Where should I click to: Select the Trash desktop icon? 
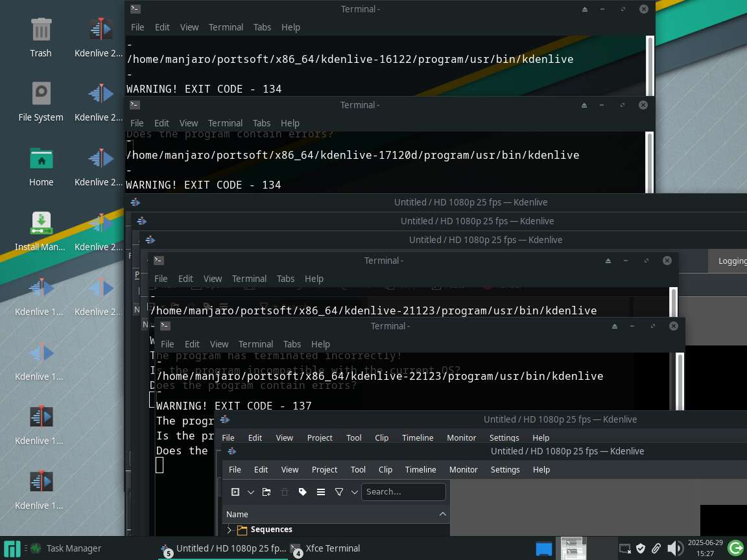click(x=41, y=38)
